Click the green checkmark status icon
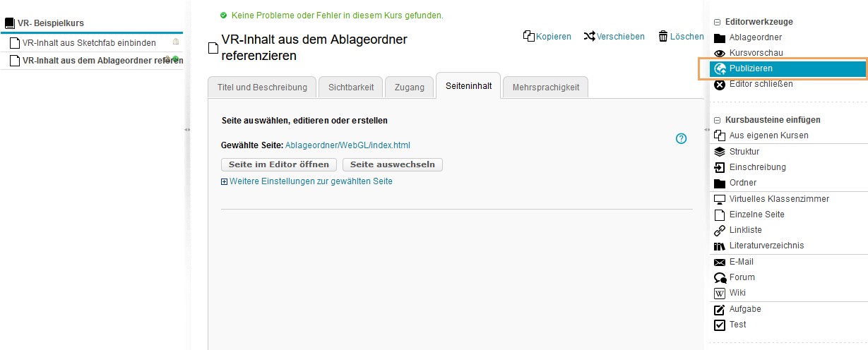 [224, 15]
